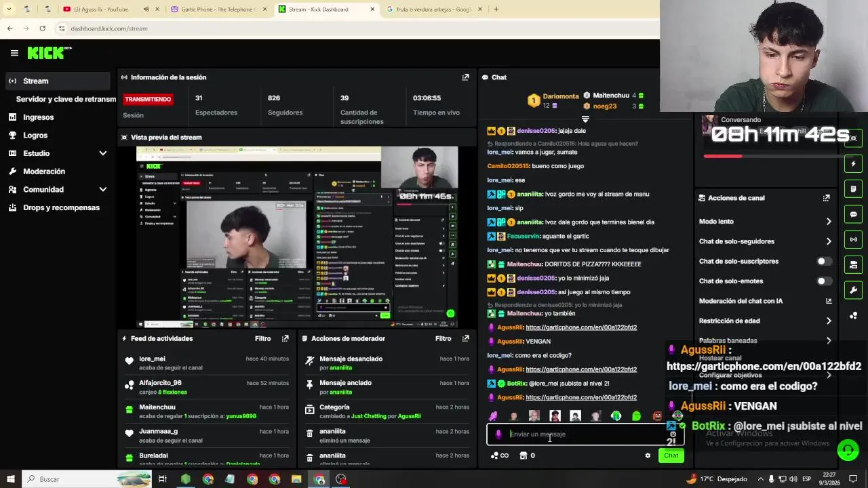Click lore_mei follow entry in activity feed
The height and width of the screenshot is (488, 868).
207,363
